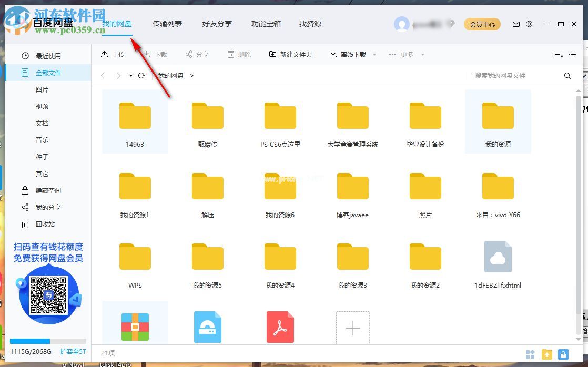
Task: Click the blue lock icon at bottom right
Action: [x=563, y=354]
